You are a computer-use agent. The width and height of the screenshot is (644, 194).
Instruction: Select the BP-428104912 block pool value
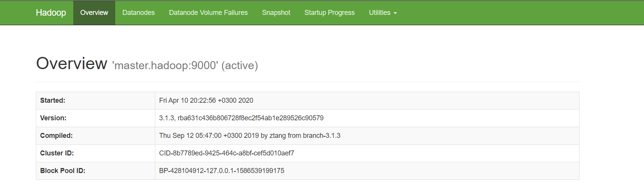[222, 171]
